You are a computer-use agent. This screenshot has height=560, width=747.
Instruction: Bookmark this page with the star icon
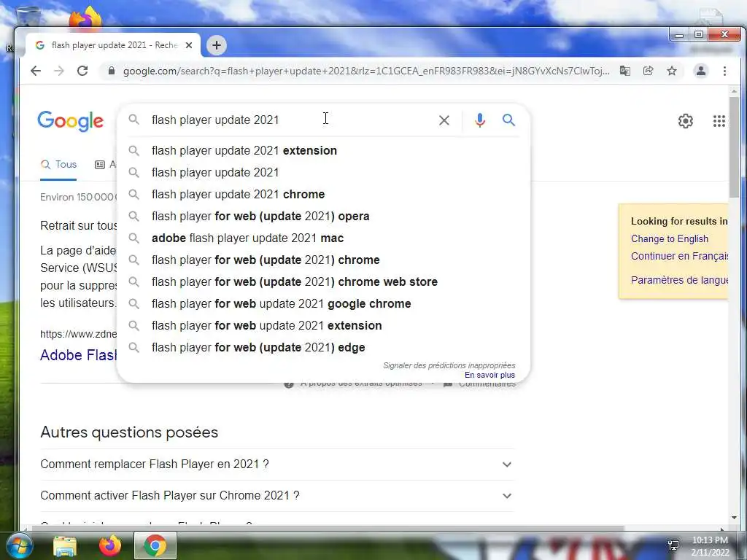[672, 71]
